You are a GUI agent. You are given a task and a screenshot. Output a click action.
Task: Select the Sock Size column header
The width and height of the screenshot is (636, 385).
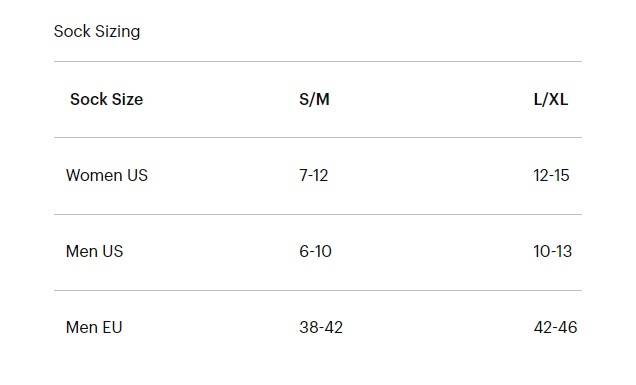[x=106, y=99]
